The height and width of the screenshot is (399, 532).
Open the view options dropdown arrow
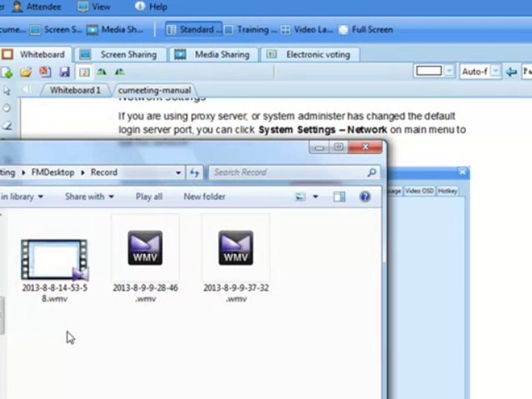[x=315, y=197]
